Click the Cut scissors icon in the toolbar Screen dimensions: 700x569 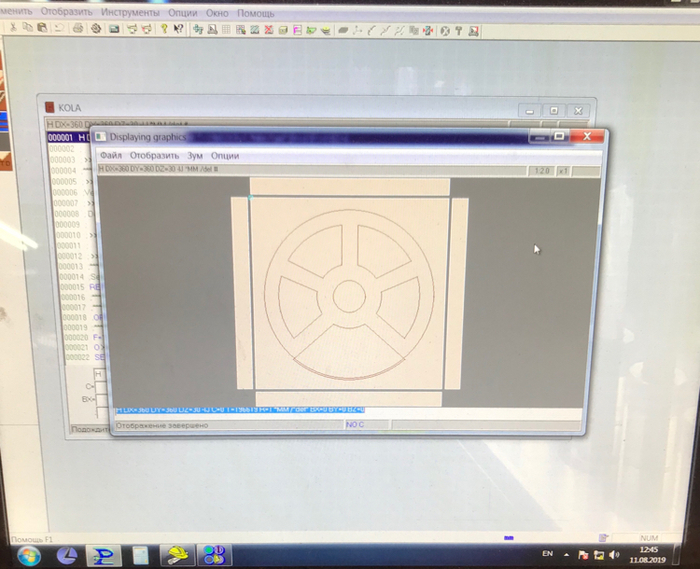click(13, 28)
